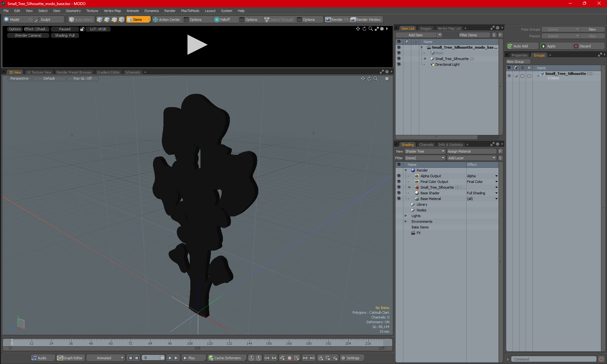Image resolution: width=607 pixels, height=364 pixels.
Task: Select Materials selection mode cube icon
Action: point(121,20)
